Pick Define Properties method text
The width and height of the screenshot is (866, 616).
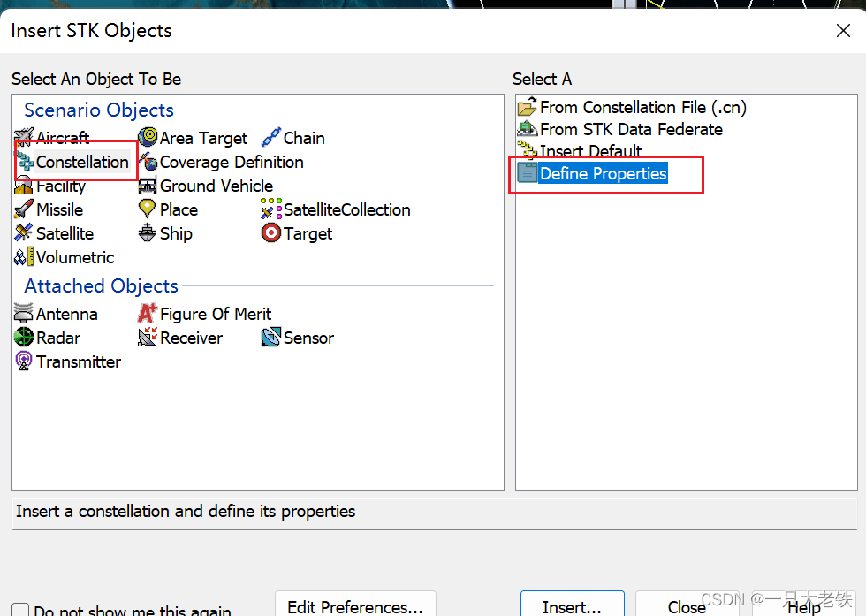603,173
